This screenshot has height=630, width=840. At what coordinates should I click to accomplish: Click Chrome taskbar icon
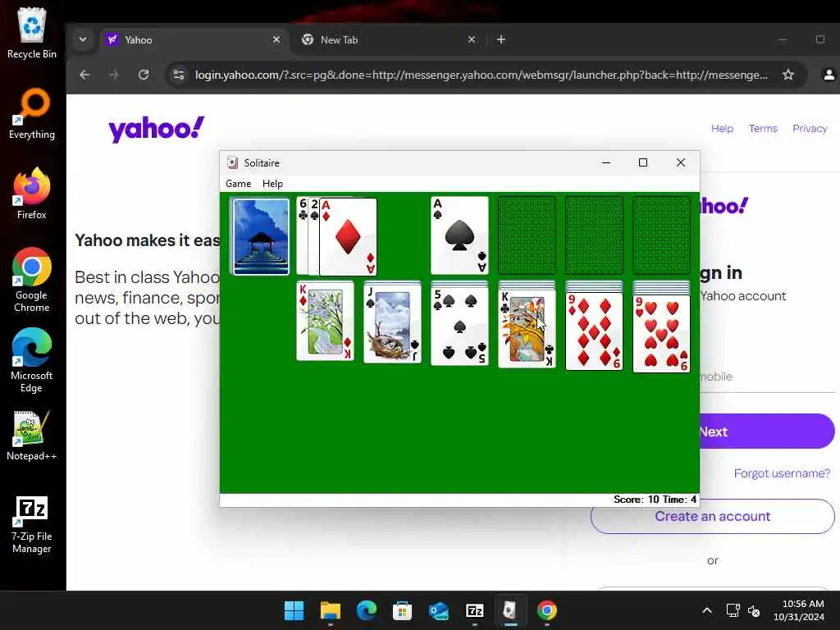point(547,610)
